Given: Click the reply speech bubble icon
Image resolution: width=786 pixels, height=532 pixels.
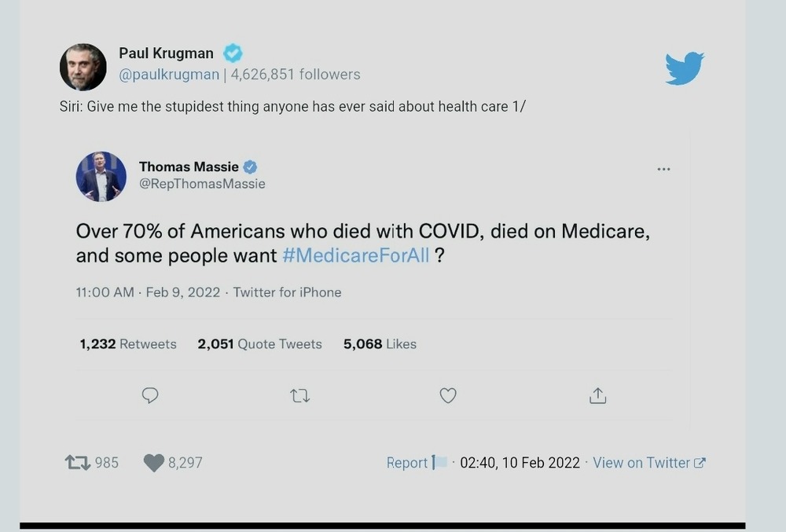Looking at the screenshot, I should pos(150,395).
